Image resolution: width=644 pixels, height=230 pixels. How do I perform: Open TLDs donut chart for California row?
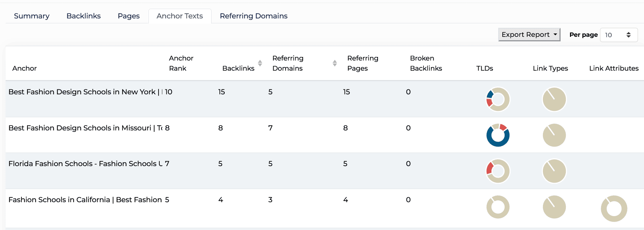tap(498, 207)
